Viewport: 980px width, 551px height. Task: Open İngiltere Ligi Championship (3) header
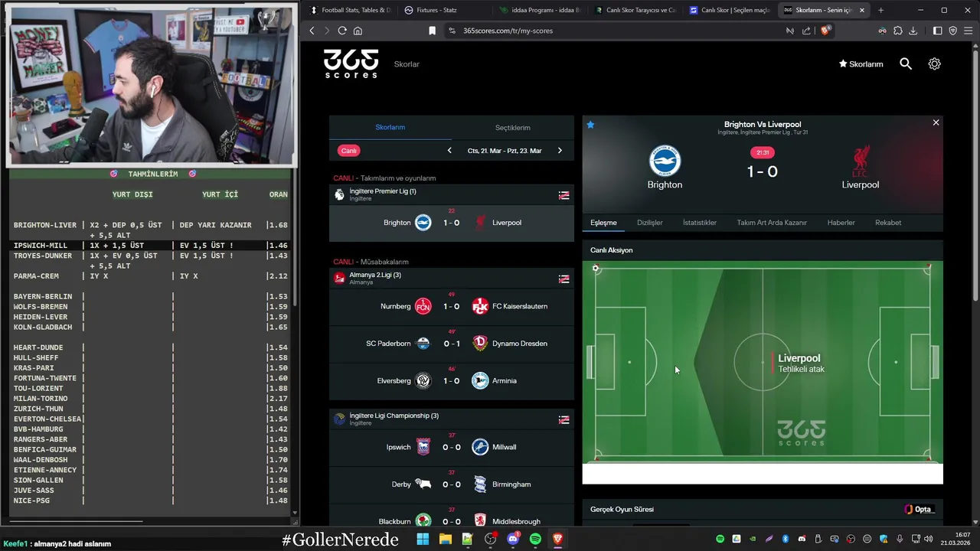click(452, 419)
